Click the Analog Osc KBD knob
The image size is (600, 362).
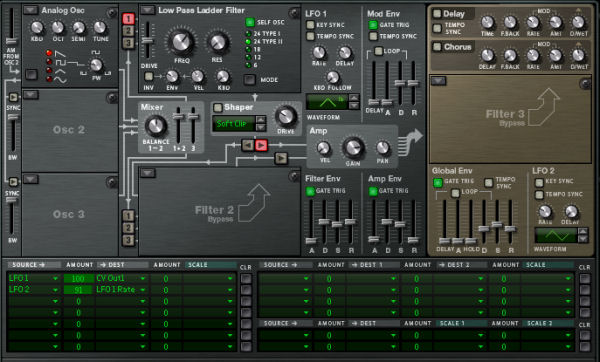point(37,28)
